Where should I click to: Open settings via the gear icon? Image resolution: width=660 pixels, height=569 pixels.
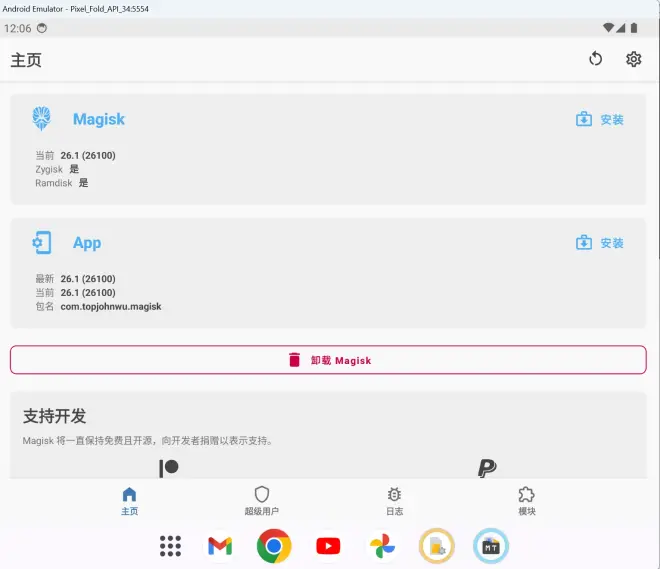[633, 59]
